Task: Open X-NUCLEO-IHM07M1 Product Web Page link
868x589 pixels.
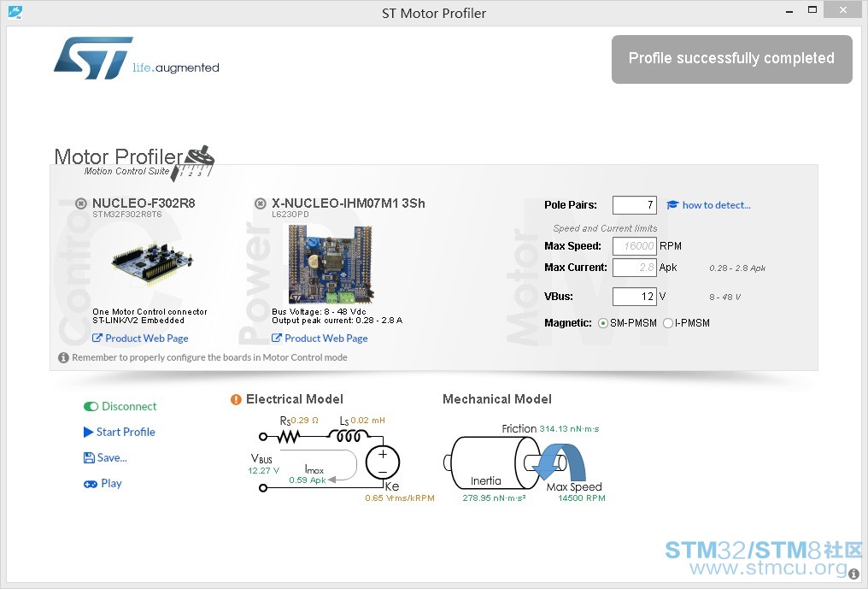Action: [x=320, y=338]
